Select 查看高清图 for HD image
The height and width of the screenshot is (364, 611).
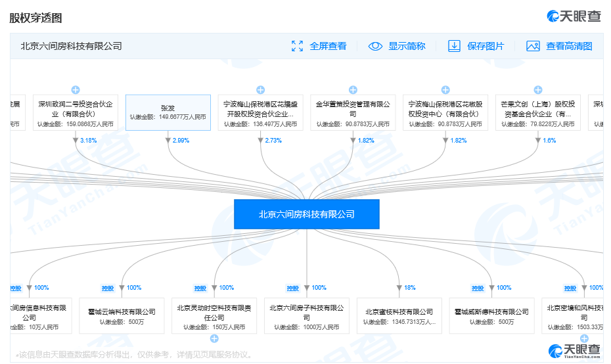(569, 46)
